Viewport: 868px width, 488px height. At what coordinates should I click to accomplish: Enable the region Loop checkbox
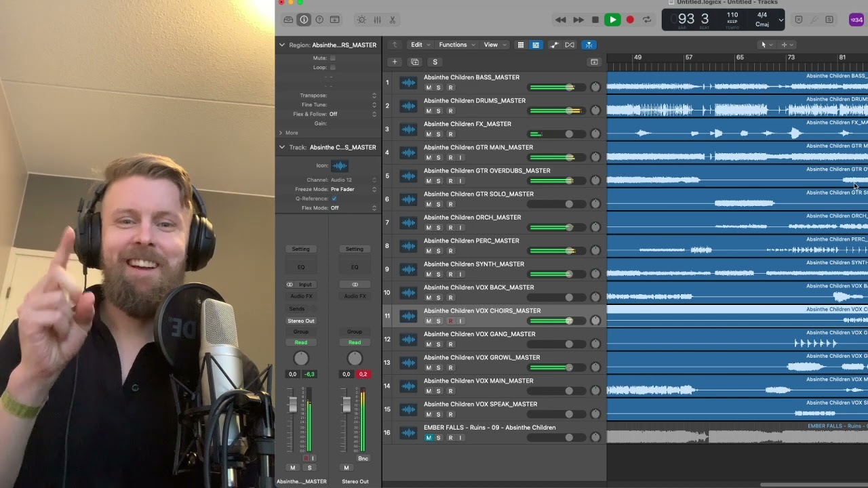point(333,68)
